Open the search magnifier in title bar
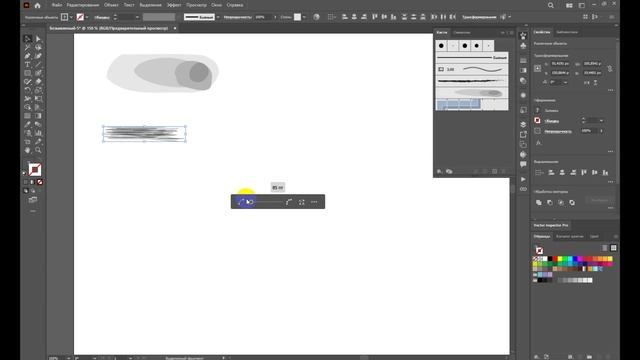This screenshot has width=640, height=360. tap(551, 5)
